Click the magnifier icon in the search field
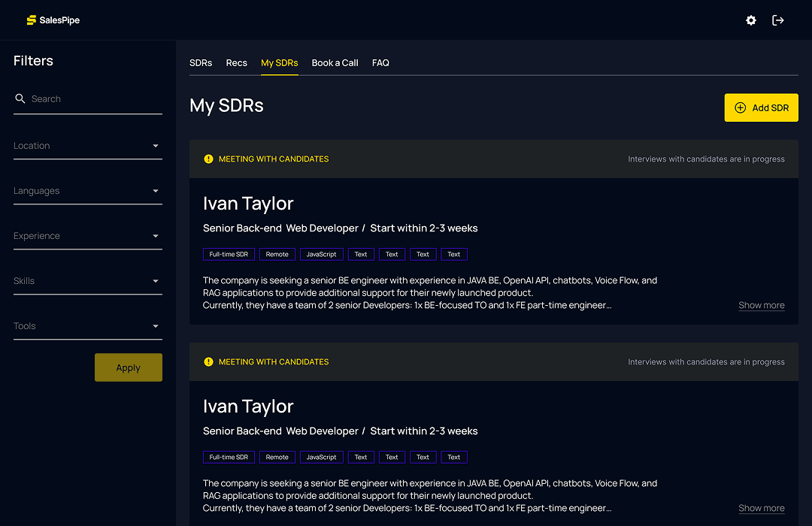This screenshot has height=526, width=812. pyautogui.click(x=20, y=98)
